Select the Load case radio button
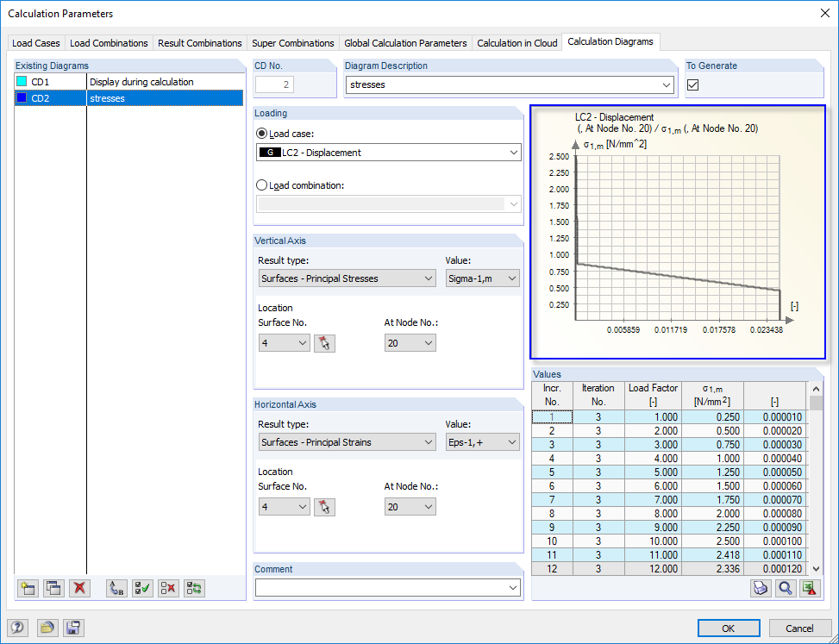The height and width of the screenshot is (644, 839). [262, 134]
